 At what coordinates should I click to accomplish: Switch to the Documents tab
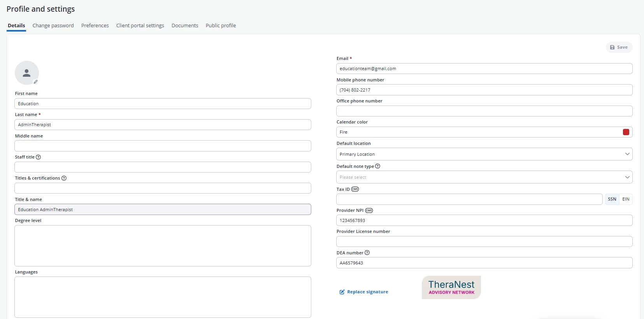(x=185, y=25)
